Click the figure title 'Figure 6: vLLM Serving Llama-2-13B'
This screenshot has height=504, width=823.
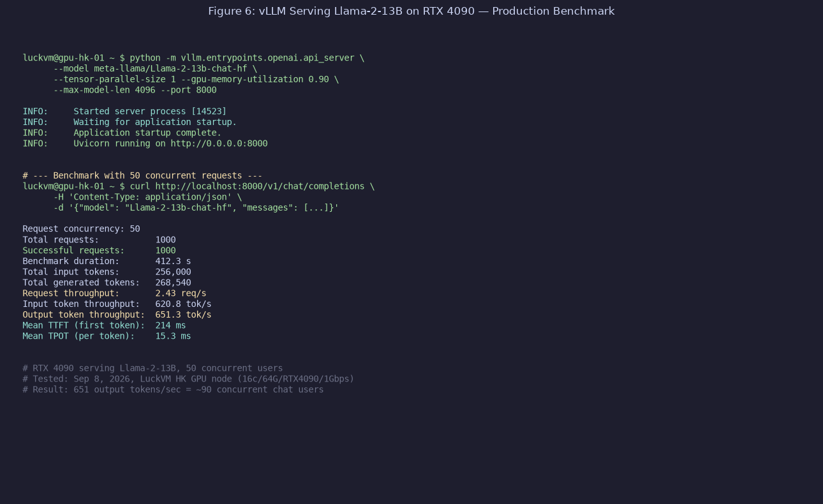point(411,11)
